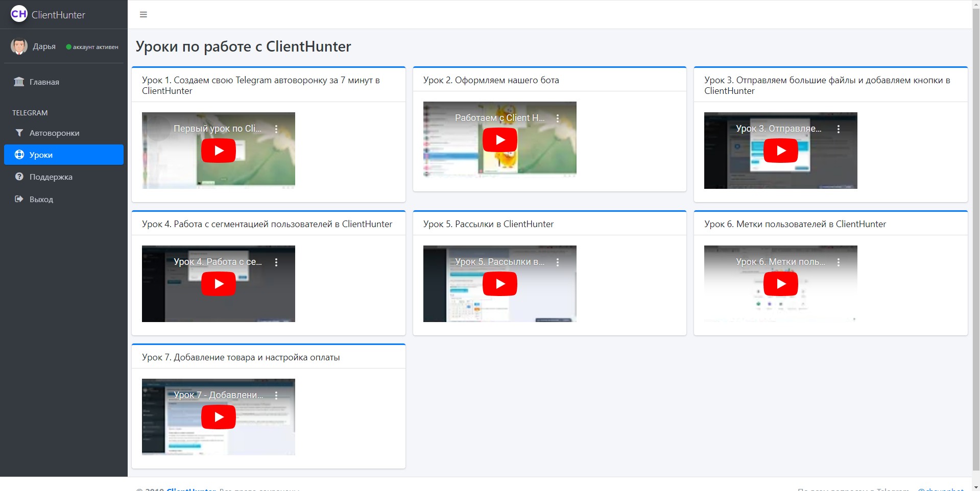Image resolution: width=980 pixels, height=491 pixels.
Task: Play the Урок 2 bot design video
Action: click(500, 140)
